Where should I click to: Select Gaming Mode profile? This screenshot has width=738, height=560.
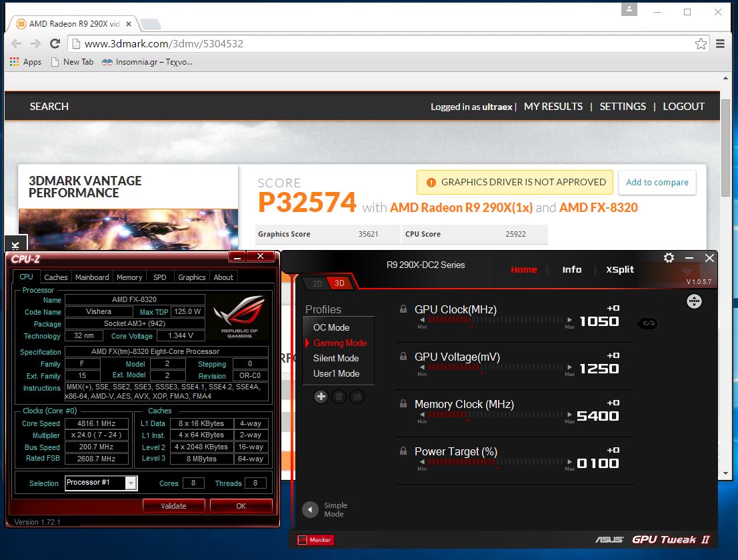point(340,343)
